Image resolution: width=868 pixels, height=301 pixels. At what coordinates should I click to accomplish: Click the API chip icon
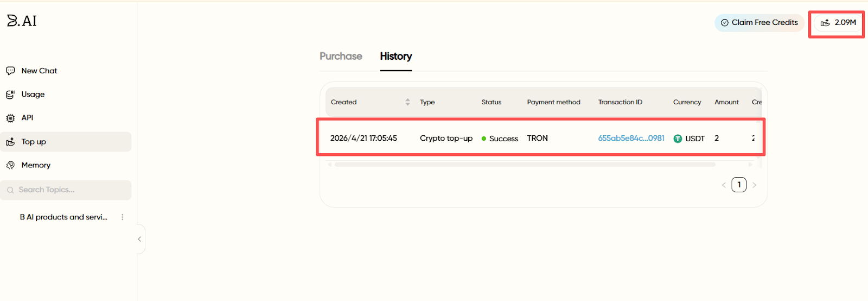[10, 118]
